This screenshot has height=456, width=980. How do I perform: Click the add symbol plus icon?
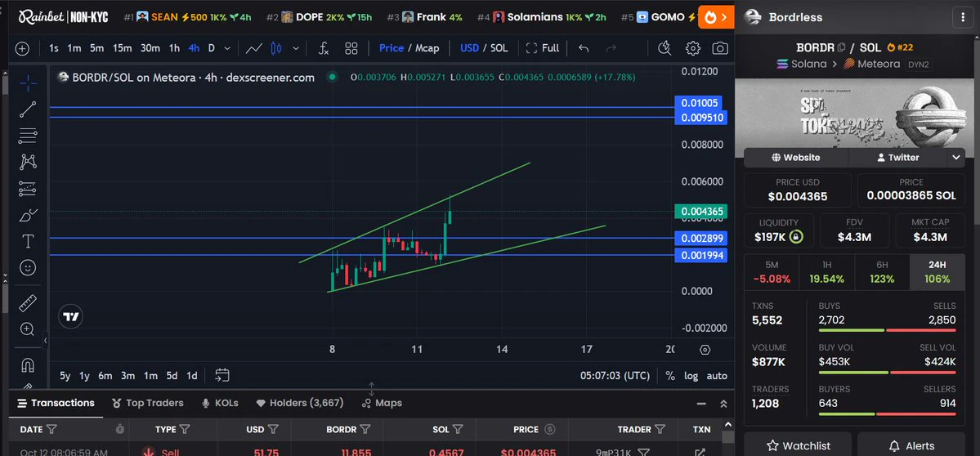(22, 49)
